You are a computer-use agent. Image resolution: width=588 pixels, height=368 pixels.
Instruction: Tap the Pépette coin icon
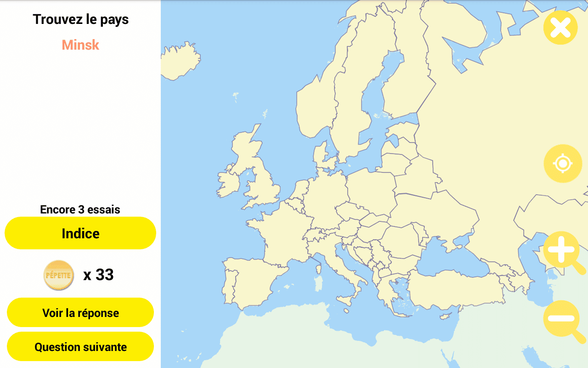(58, 275)
